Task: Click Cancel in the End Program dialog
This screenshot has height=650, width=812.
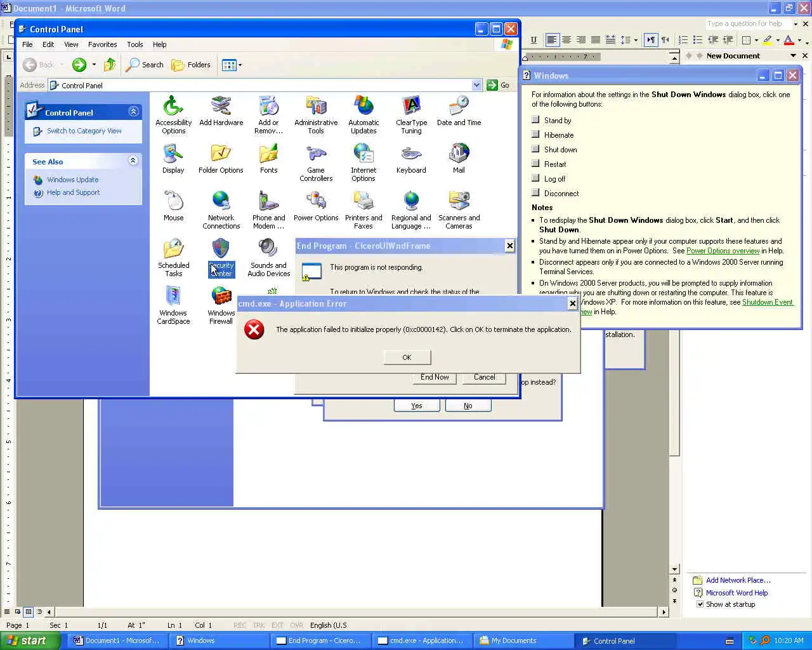Action: 484,378
